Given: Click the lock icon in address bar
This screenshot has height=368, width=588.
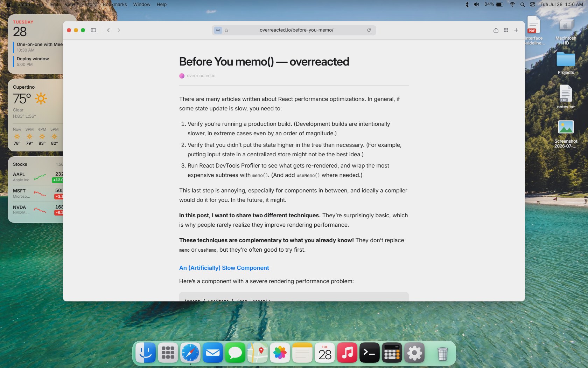Looking at the screenshot, I should [x=226, y=30].
